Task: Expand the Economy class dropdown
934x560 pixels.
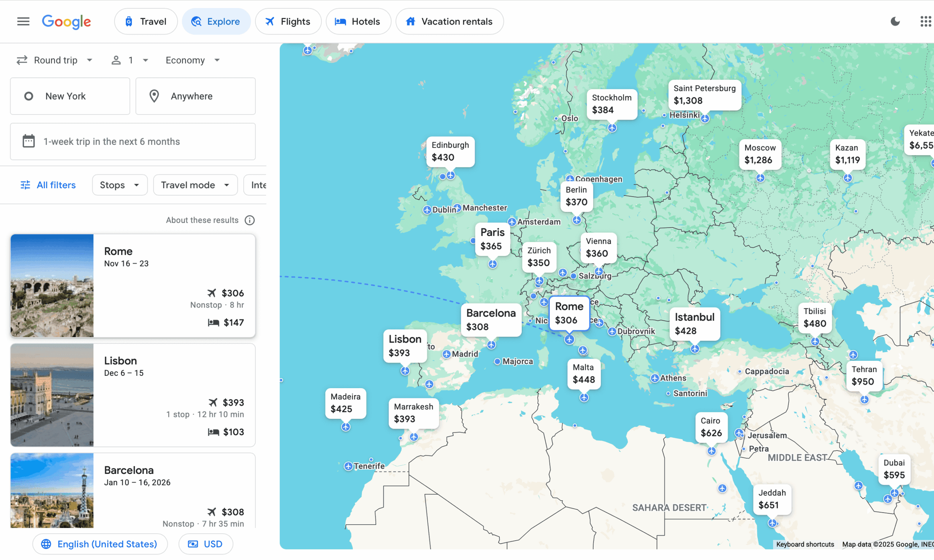Action: click(x=193, y=60)
